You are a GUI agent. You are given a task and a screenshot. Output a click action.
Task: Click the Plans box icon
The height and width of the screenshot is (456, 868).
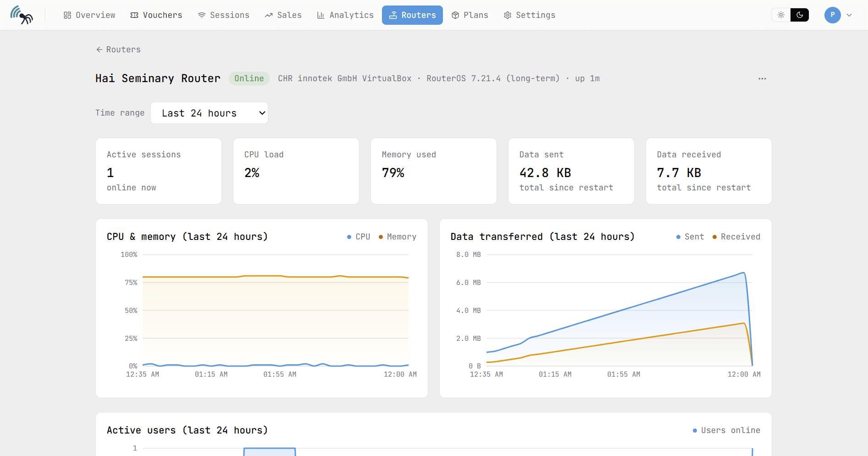[455, 15]
